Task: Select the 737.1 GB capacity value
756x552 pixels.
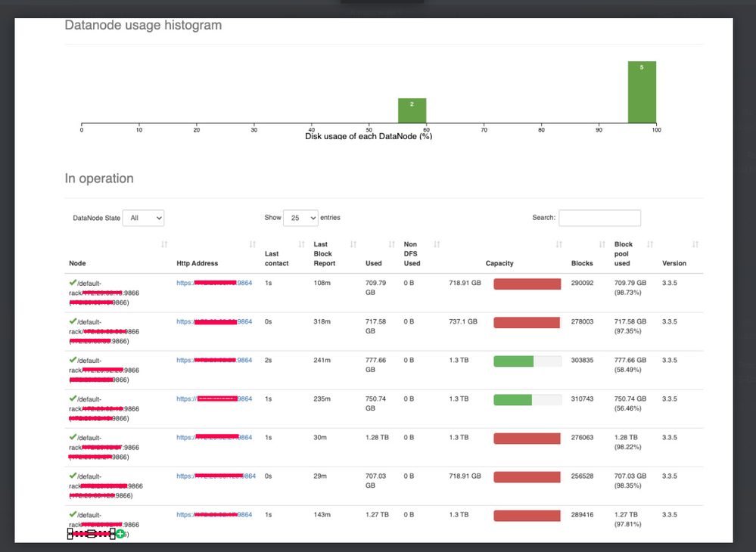Action: [x=463, y=322]
